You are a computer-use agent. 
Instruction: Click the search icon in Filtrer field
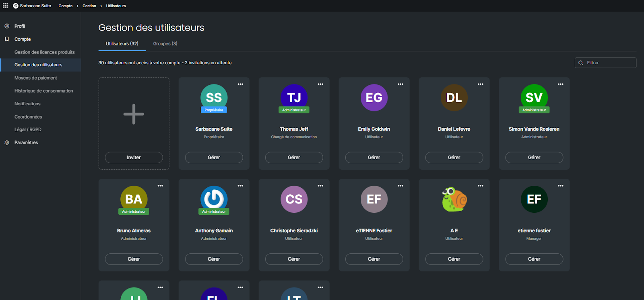[x=581, y=63]
